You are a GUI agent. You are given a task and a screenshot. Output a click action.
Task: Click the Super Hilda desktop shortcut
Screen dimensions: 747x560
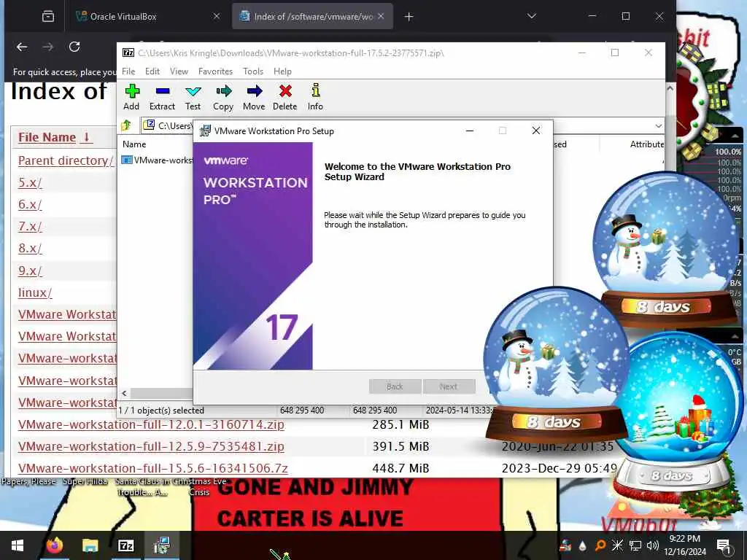(x=85, y=481)
